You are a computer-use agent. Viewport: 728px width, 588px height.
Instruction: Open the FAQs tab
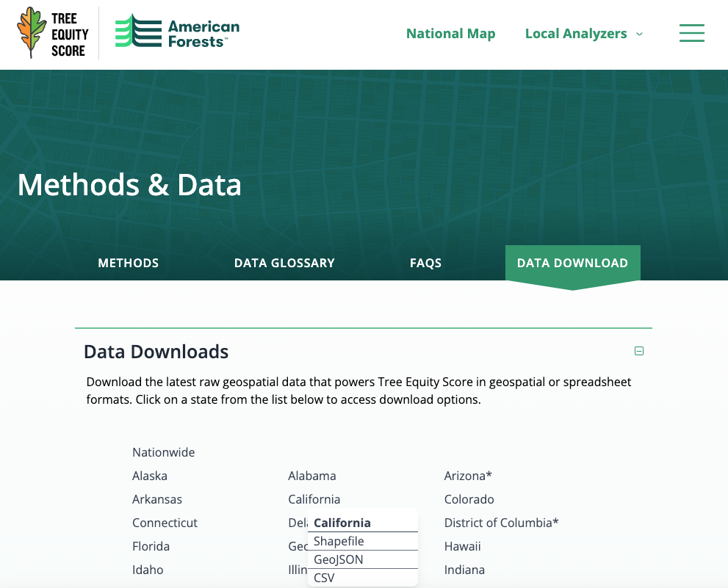tap(425, 263)
